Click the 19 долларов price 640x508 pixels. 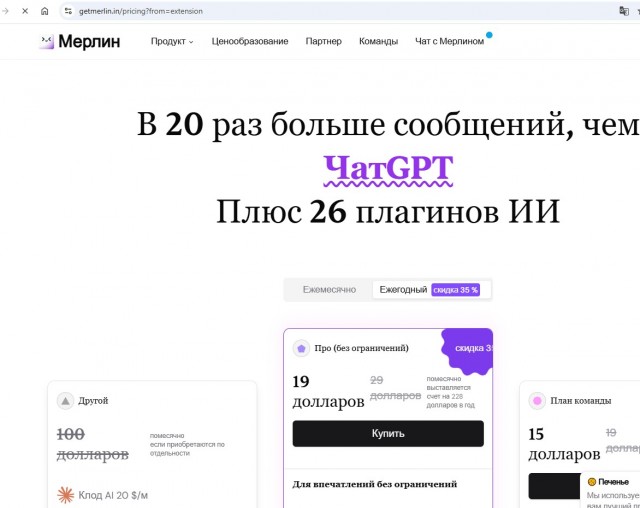(x=328, y=391)
